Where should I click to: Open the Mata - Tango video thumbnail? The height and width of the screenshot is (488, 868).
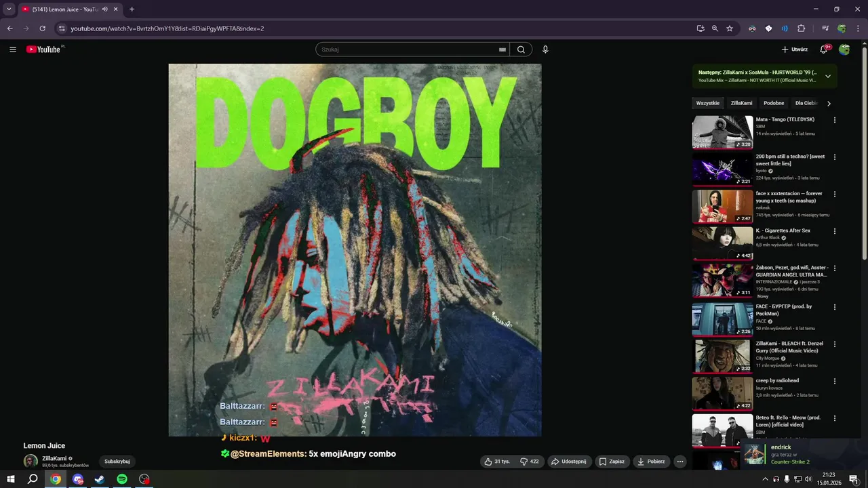722,132
